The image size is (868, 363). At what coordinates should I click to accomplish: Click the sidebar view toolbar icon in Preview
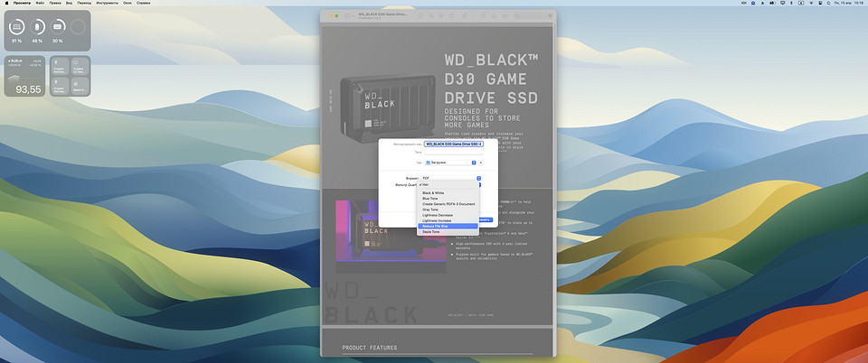click(x=349, y=15)
